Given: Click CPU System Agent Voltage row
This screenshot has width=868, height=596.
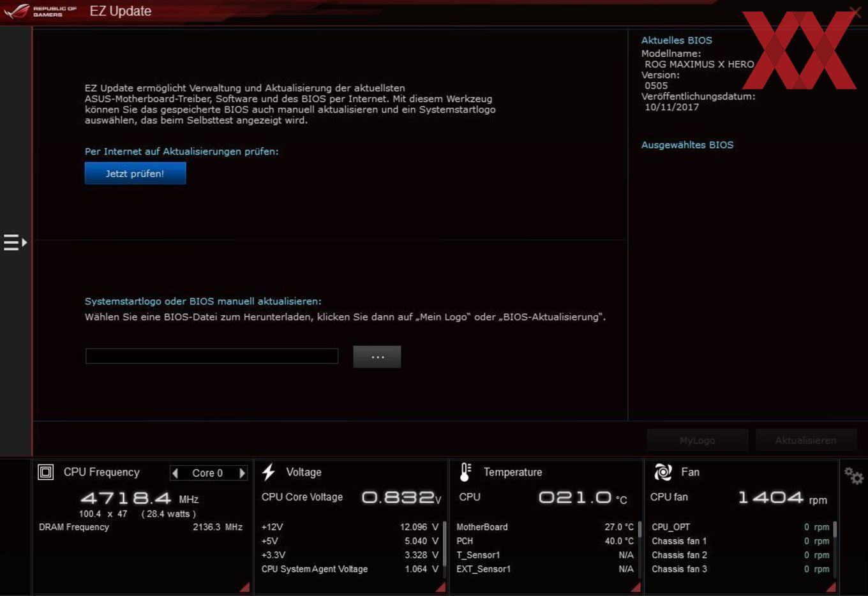Looking at the screenshot, I should tap(350, 569).
